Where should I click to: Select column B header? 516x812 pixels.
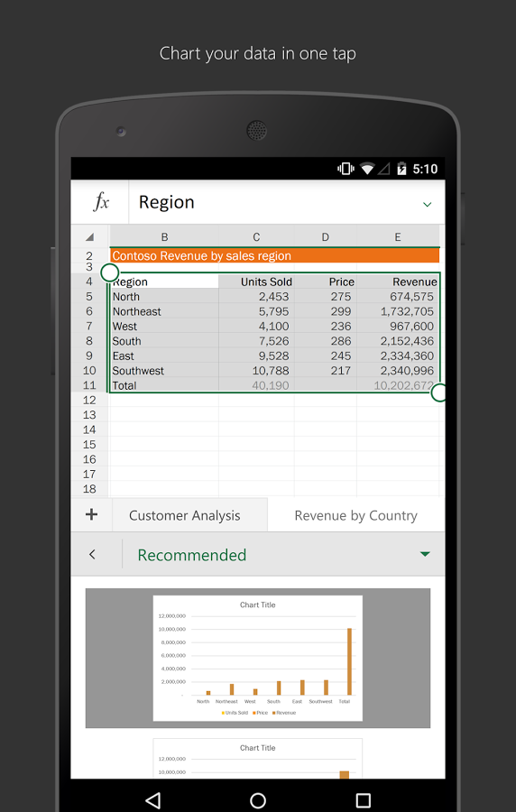[164, 237]
